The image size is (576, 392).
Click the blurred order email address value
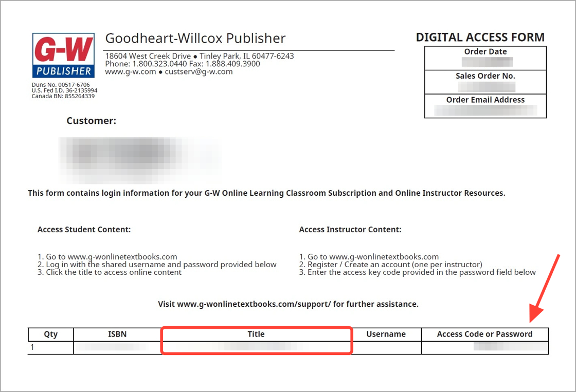[485, 110]
